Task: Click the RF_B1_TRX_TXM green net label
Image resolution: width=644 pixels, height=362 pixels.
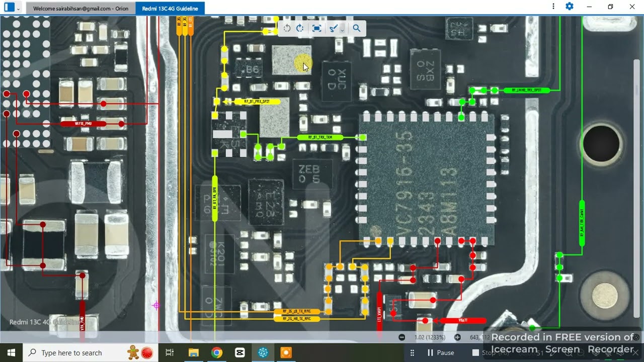Action: 320,137
